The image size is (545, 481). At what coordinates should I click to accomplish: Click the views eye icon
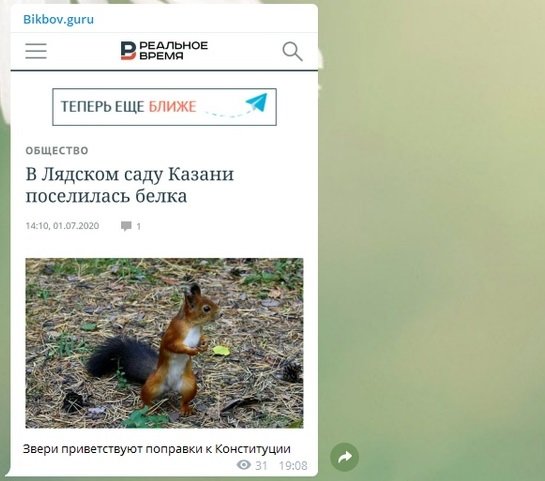pyautogui.click(x=244, y=465)
